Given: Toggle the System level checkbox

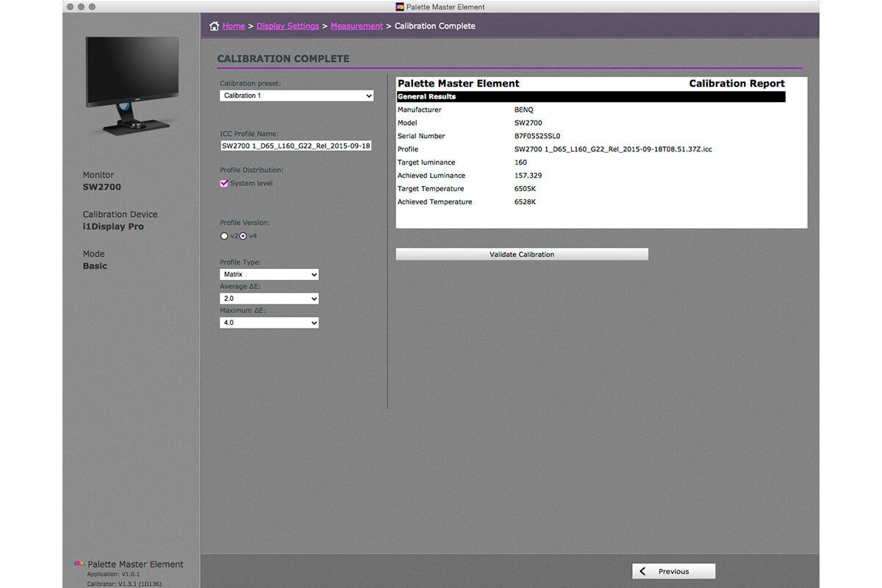Looking at the screenshot, I should pos(224,183).
